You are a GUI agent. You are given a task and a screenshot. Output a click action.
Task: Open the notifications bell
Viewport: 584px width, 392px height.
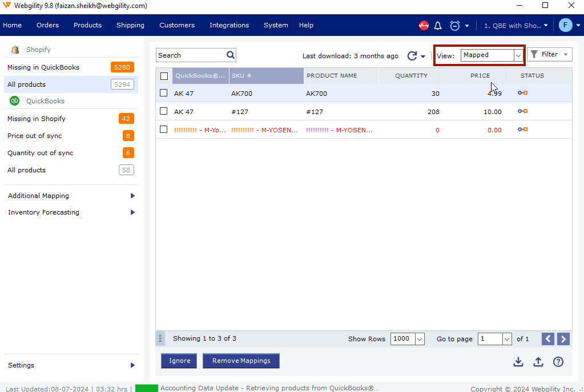438,26
